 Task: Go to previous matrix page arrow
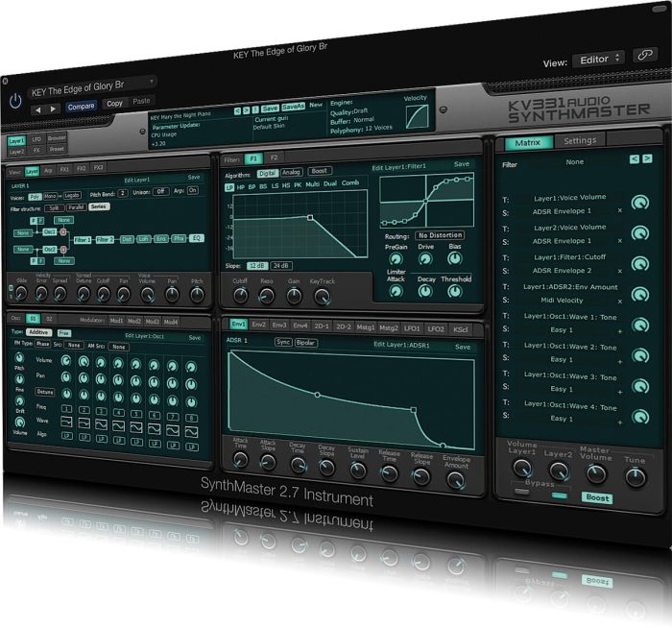click(x=635, y=159)
